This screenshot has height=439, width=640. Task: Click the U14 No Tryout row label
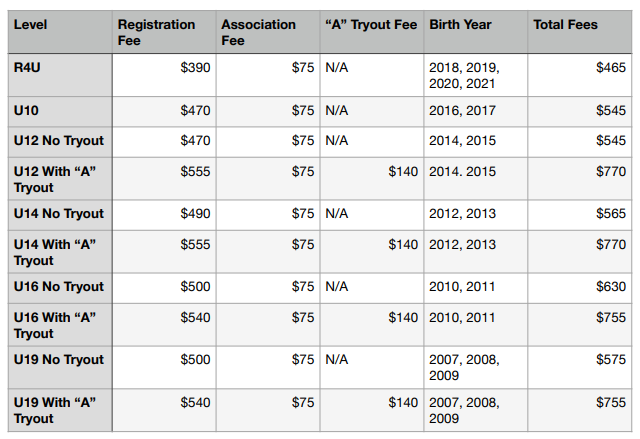(x=60, y=215)
